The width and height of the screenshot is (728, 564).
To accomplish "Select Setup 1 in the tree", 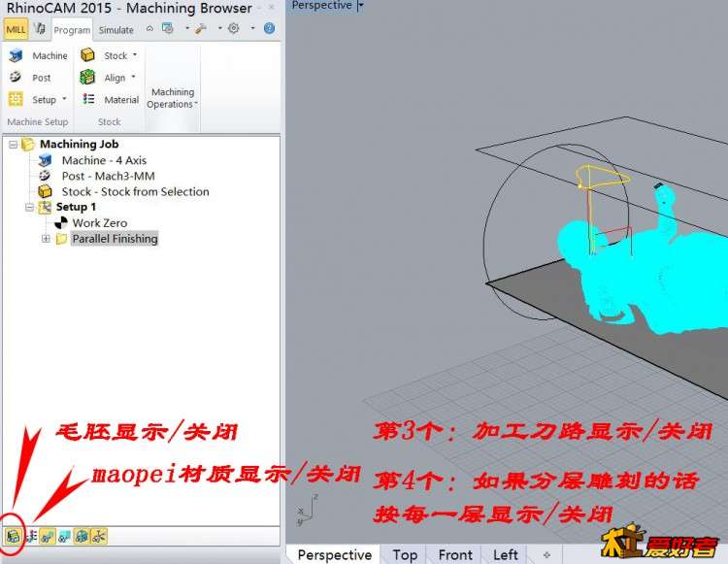I will (x=76, y=207).
